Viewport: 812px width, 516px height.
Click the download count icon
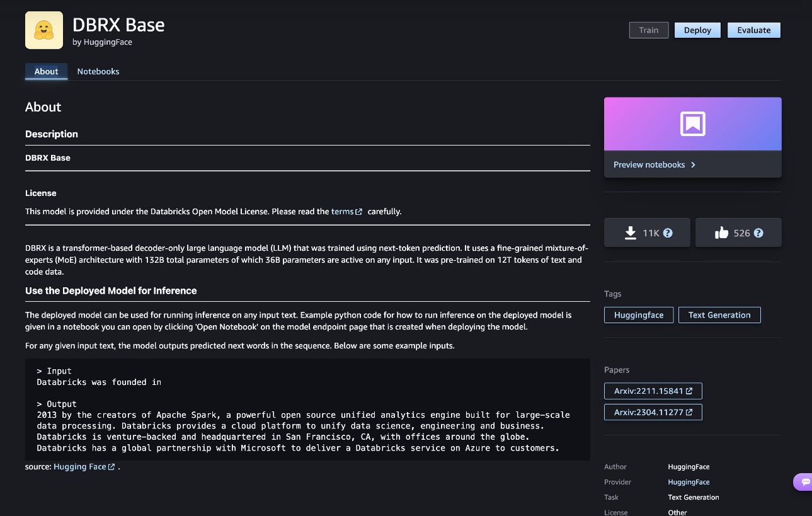coord(631,233)
